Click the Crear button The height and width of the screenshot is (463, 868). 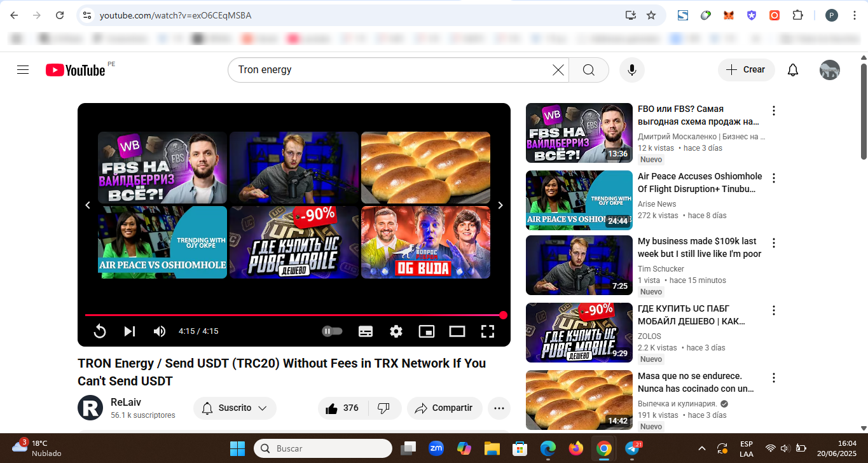tap(747, 70)
